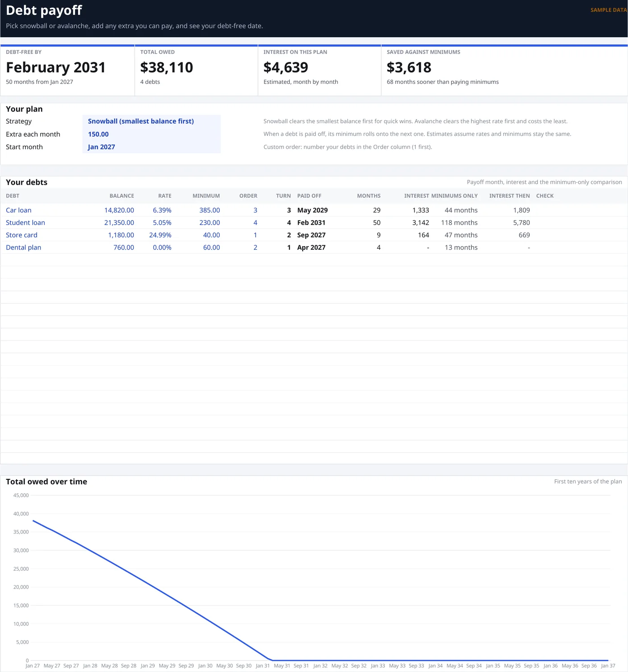Click the First ten years of the plan note
Viewport: 628px width, 672px height.
(588, 481)
